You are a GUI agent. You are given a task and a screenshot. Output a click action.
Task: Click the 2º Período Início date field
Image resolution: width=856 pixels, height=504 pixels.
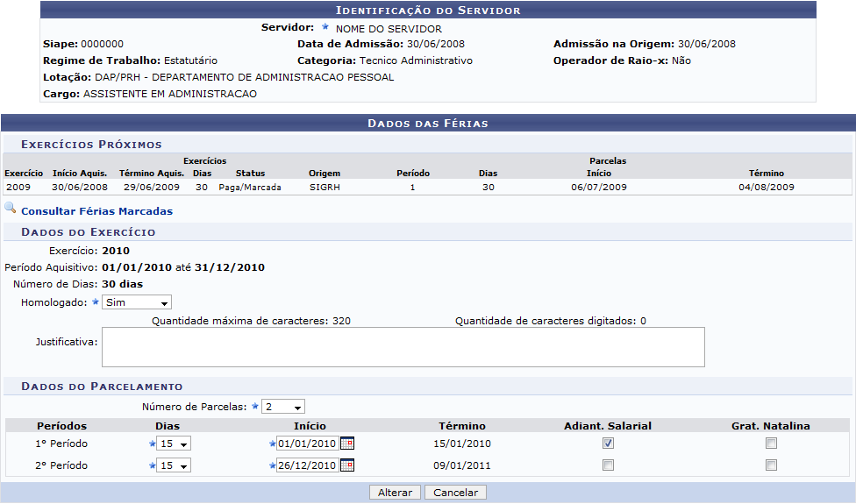click(306, 465)
